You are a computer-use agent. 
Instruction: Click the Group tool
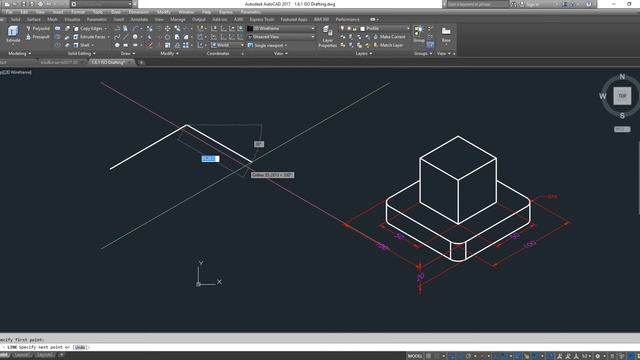[x=419, y=34]
